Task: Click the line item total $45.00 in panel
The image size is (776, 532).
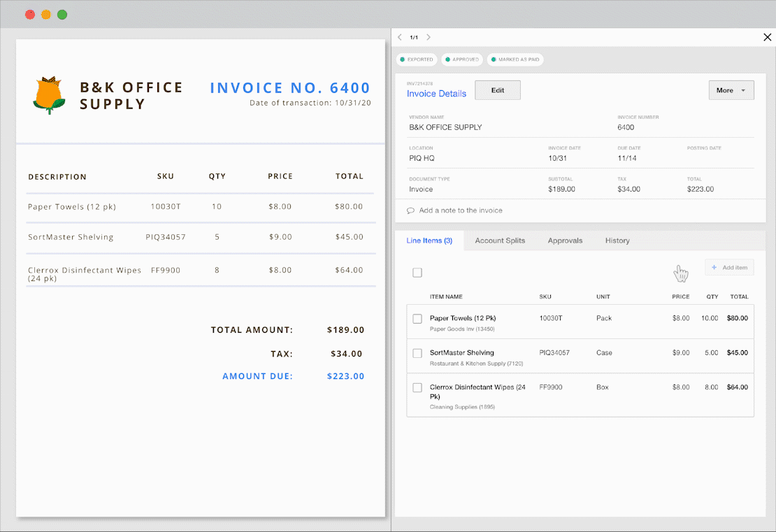Action: pos(738,353)
